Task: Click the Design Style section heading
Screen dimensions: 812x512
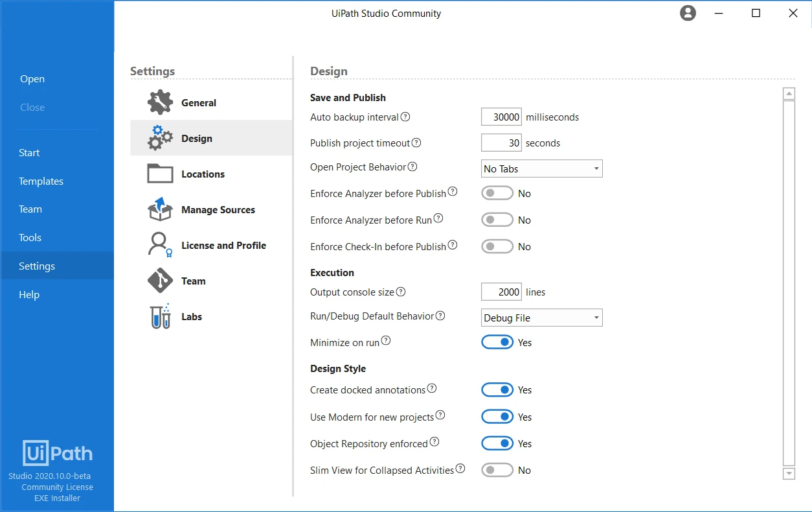Action: (338, 368)
